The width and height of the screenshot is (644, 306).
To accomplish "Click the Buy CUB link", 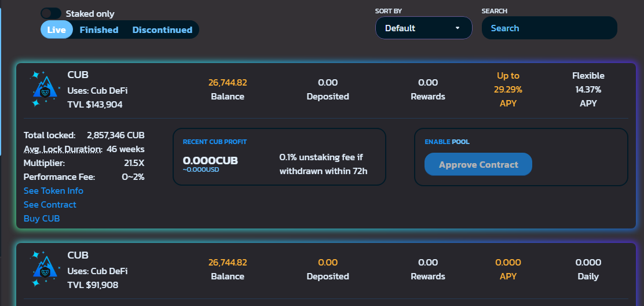I will (x=42, y=219).
